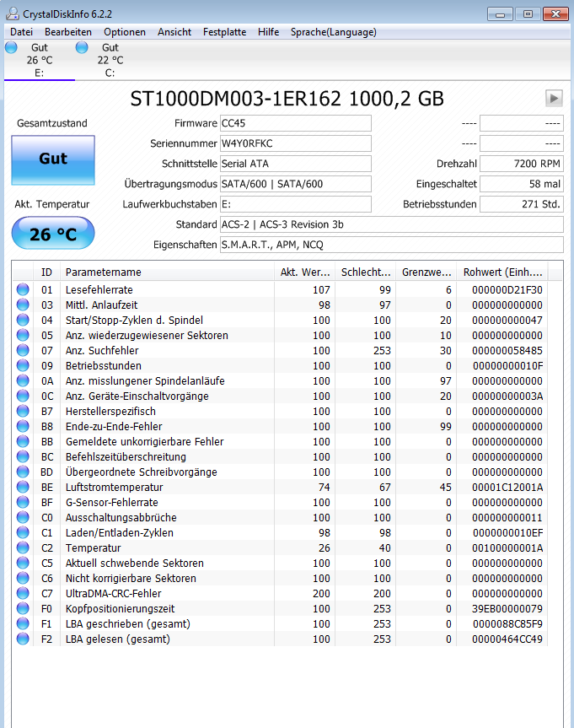Click status orb of G-Sensor-Fehlerrate row

tap(23, 503)
